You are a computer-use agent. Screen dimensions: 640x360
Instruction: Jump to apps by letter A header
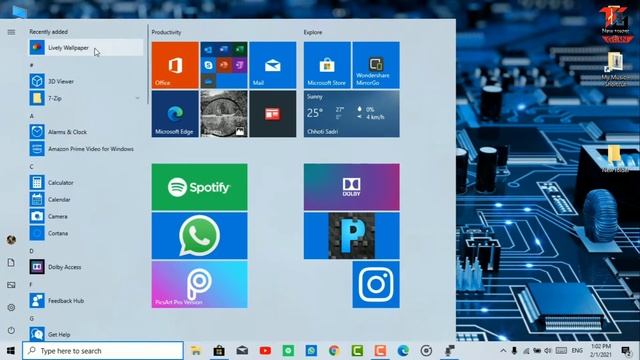pos(31,116)
